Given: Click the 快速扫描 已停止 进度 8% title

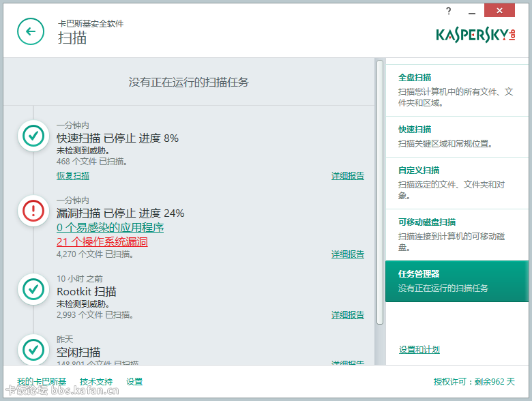Looking at the screenshot, I should pyautogui.click(x=117, y=138).
